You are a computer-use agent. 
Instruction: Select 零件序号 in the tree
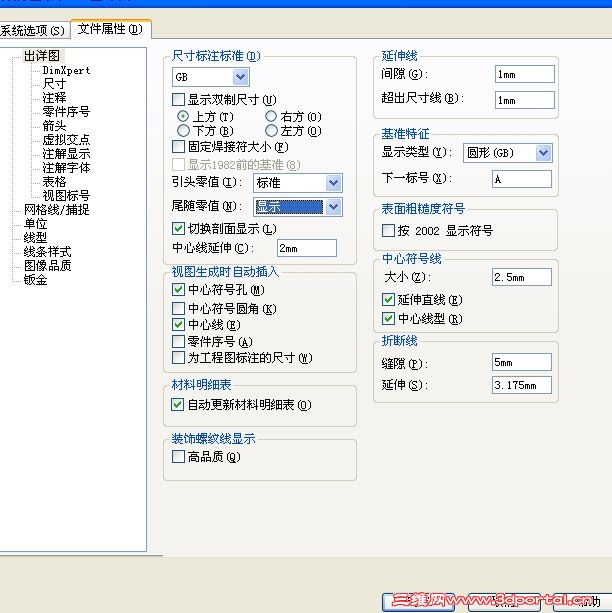66,111
